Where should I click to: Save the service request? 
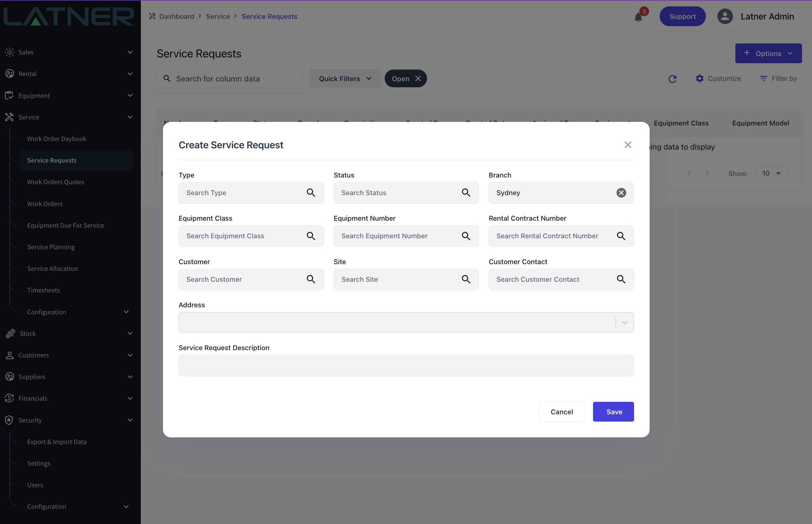pos(613,412)
